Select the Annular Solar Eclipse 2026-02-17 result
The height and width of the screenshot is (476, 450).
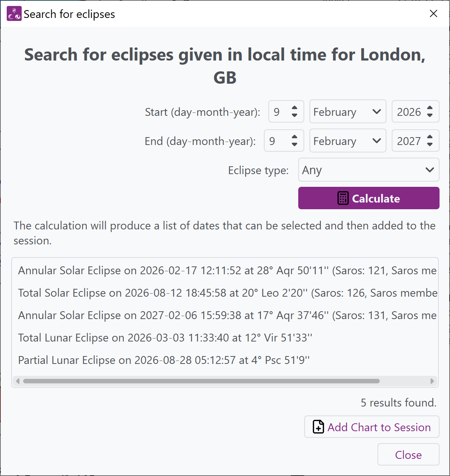(224, 271)
